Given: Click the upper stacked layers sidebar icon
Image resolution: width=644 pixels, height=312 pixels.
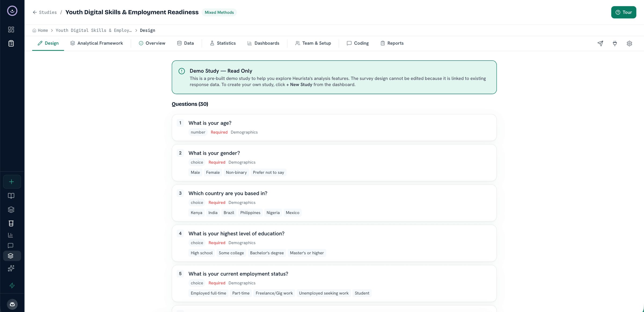Looking at the screenshot, I should [11, 210].
